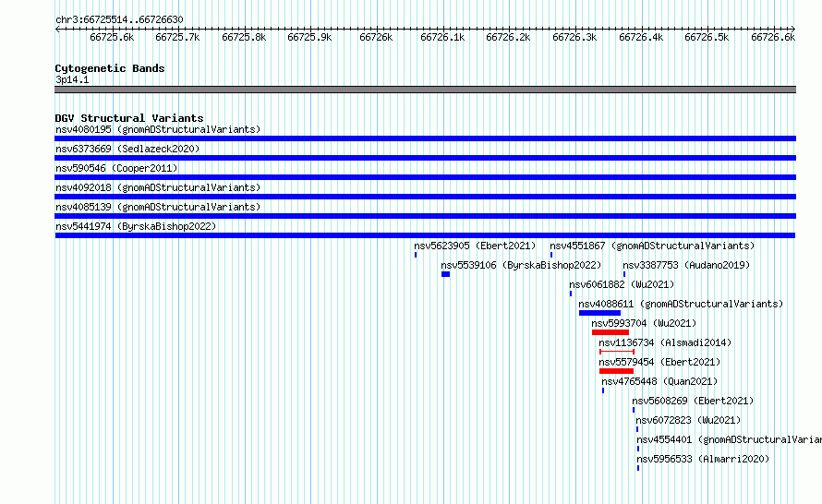
Task: Open nsv1136734 (Alsmadi2014) label
Action: [665, 342]
